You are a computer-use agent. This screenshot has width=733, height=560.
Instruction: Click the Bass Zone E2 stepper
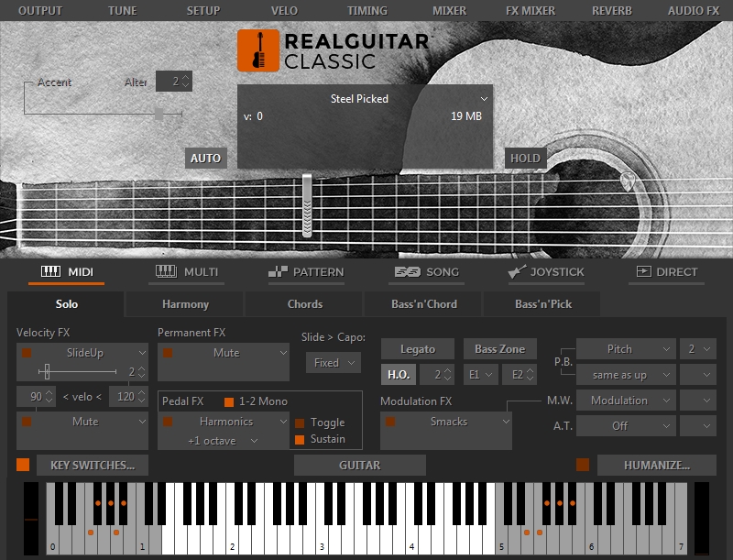point(531,375)
